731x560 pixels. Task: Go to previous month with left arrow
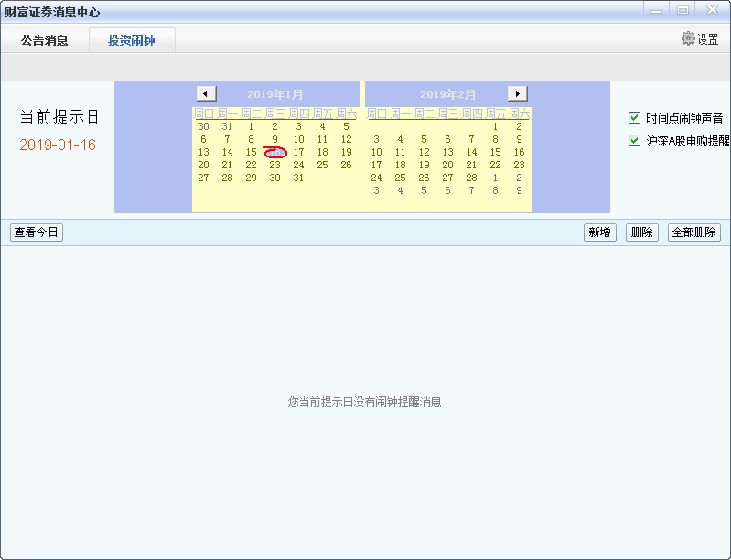(x=206, y=93)
